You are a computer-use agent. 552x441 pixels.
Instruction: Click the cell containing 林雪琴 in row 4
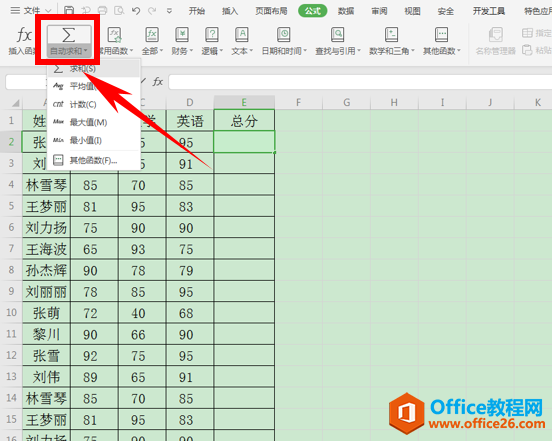(46, 185)
